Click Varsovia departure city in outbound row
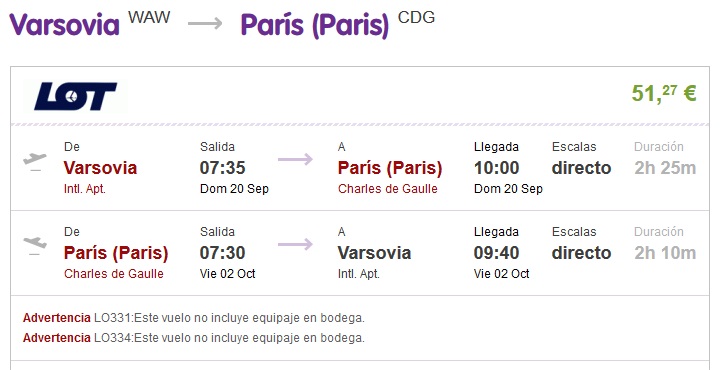Screen dimensions: 723x370 pyautogui.click(x=101, y=167)
